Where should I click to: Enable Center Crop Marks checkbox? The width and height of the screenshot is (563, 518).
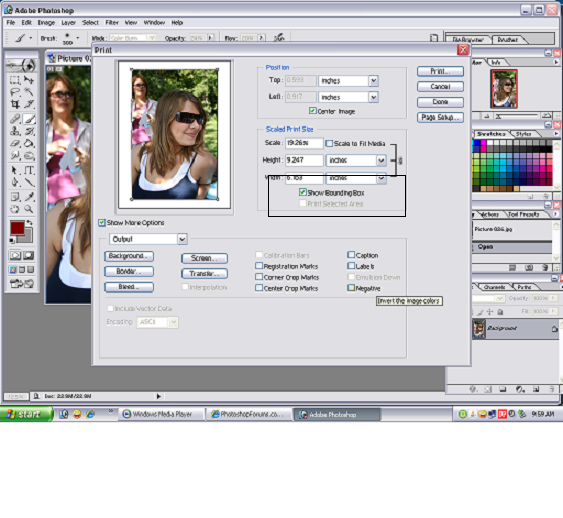(x=259, y=288)
